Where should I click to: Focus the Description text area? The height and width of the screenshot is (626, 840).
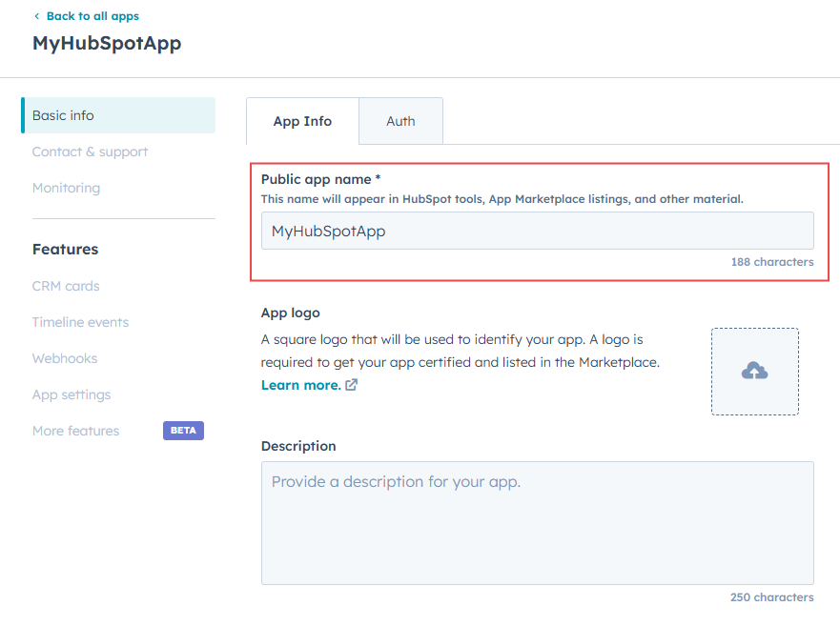[538, 523]
